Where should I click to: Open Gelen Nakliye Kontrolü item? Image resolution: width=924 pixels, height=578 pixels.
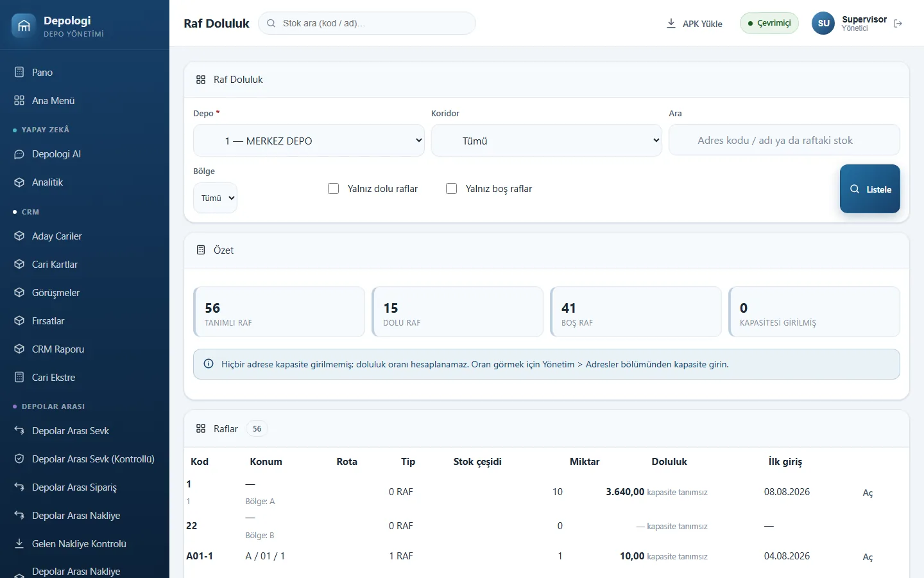pyautogui.click(x=85, y=544)
